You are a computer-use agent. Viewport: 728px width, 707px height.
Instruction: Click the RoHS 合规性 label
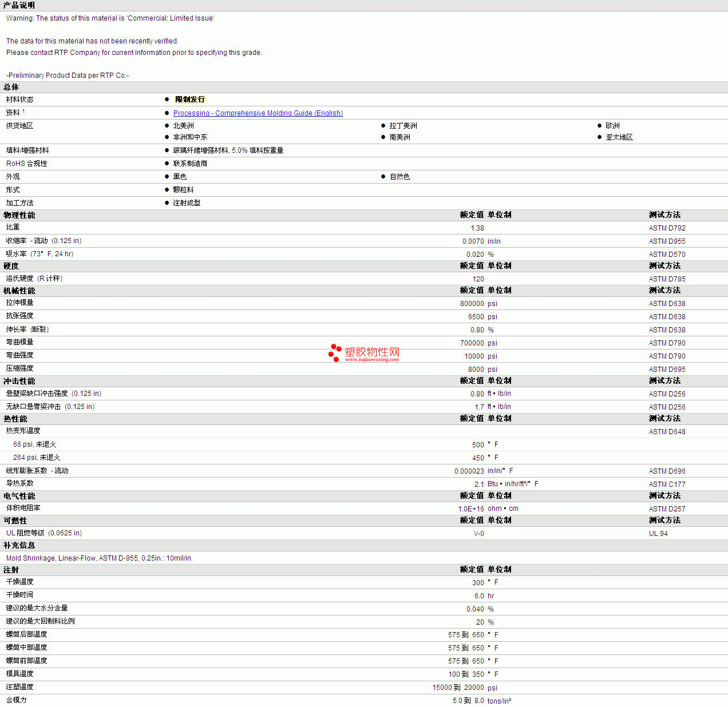27,164
